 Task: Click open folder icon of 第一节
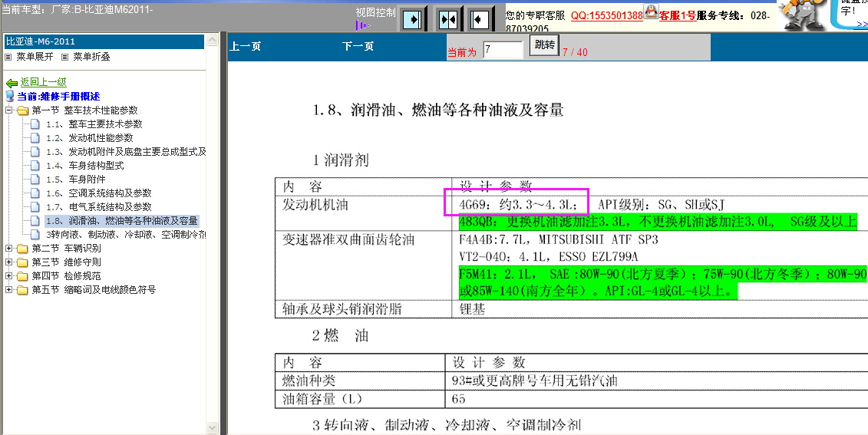coord(22,110)
